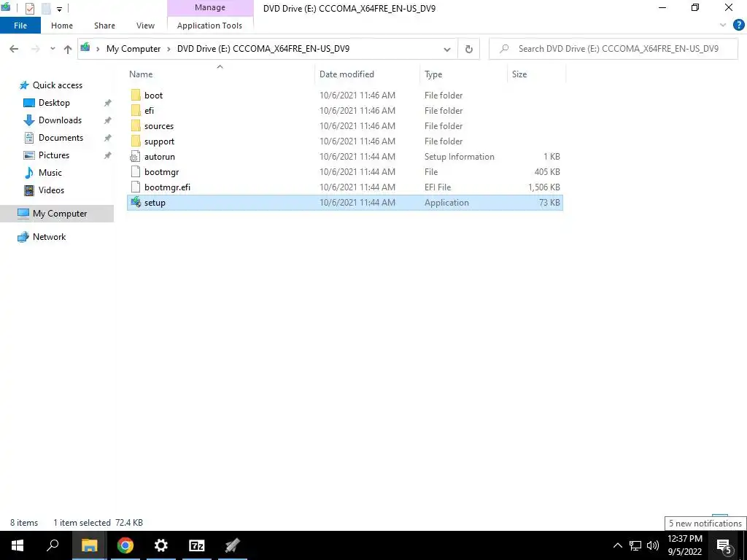Open the File menu
This screenshot has height=560, width=747.
point(20,26)
